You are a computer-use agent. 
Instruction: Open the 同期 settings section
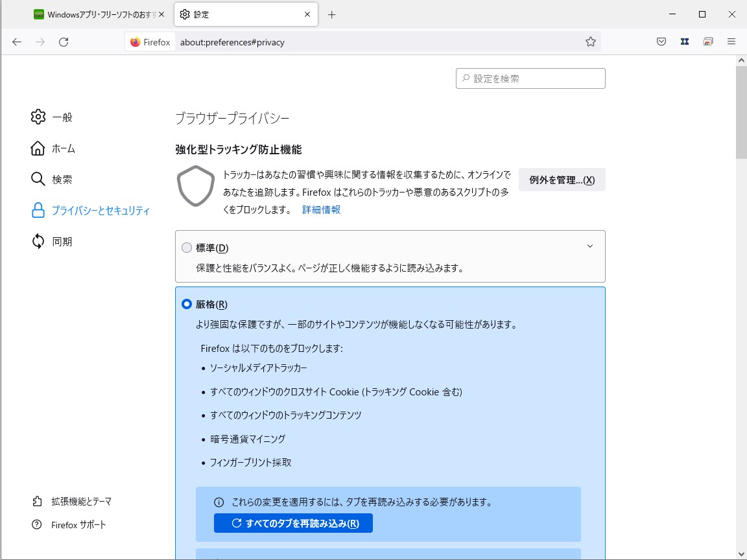tap(62, 241)
